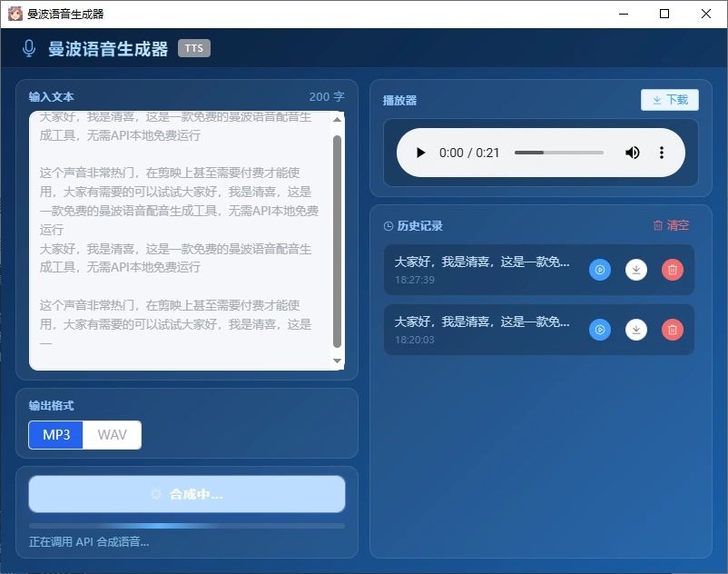The image size is (728, 574).
Task: Delete the 18:20:03 history recording
Action: click(673, 330)
